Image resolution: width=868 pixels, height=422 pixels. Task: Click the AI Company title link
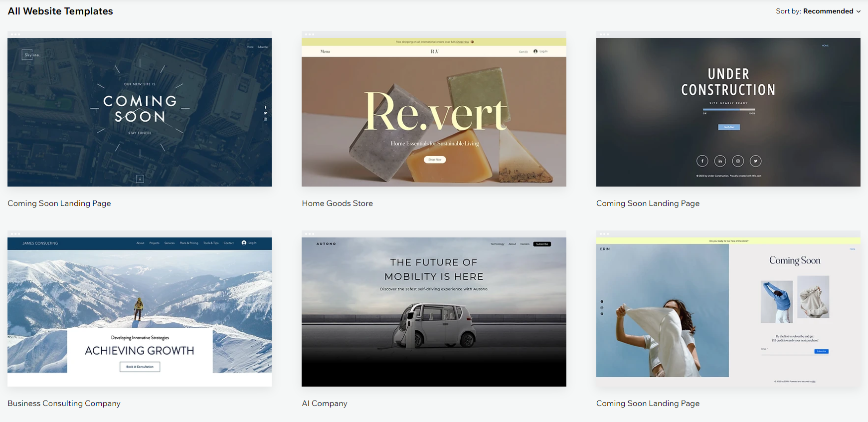pos(325,404)
